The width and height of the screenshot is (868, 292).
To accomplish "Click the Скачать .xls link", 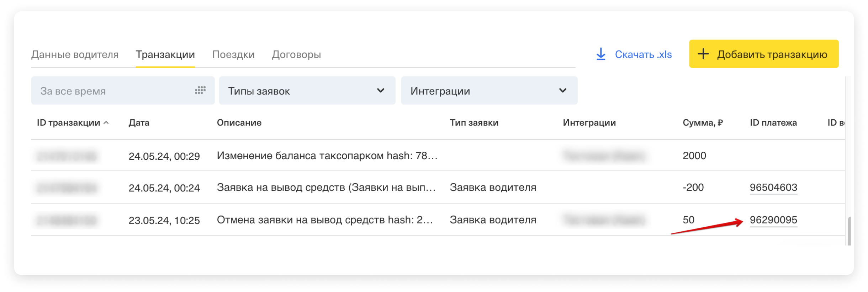I will coord(643,54).
